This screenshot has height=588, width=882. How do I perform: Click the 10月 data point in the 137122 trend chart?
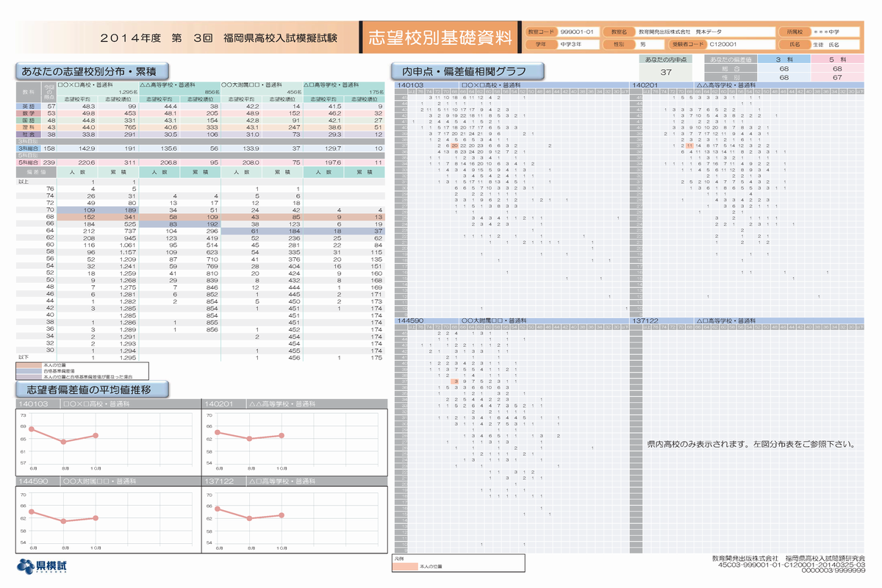(x=282, y=515)
